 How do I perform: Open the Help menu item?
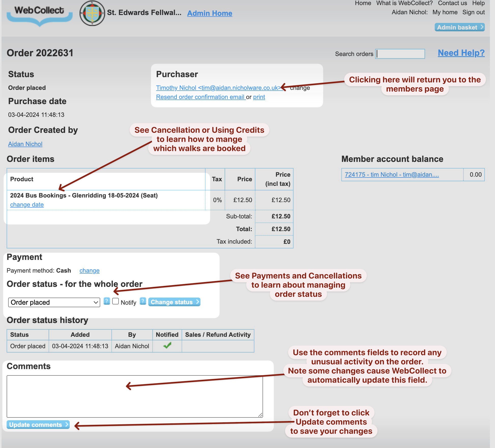tap(479, 3)
